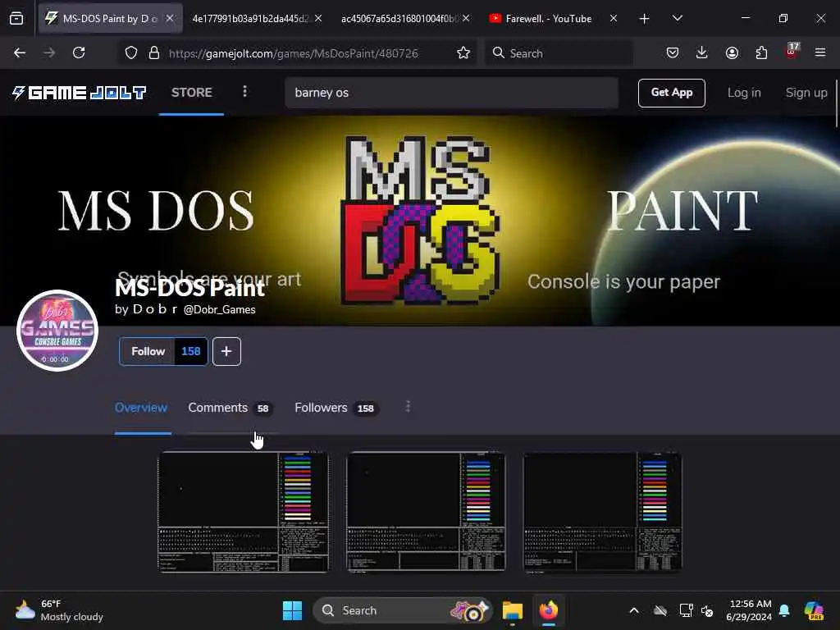Go back to previous page
Screen dimensions: 840x630
click(x=20, y=53)
